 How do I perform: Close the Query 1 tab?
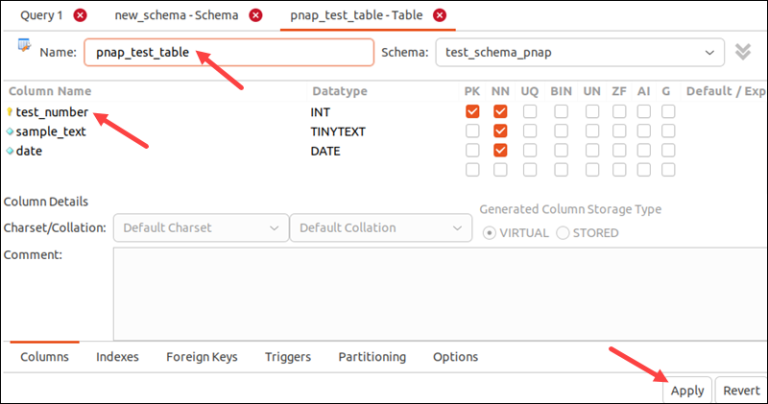tap(80, 15)
